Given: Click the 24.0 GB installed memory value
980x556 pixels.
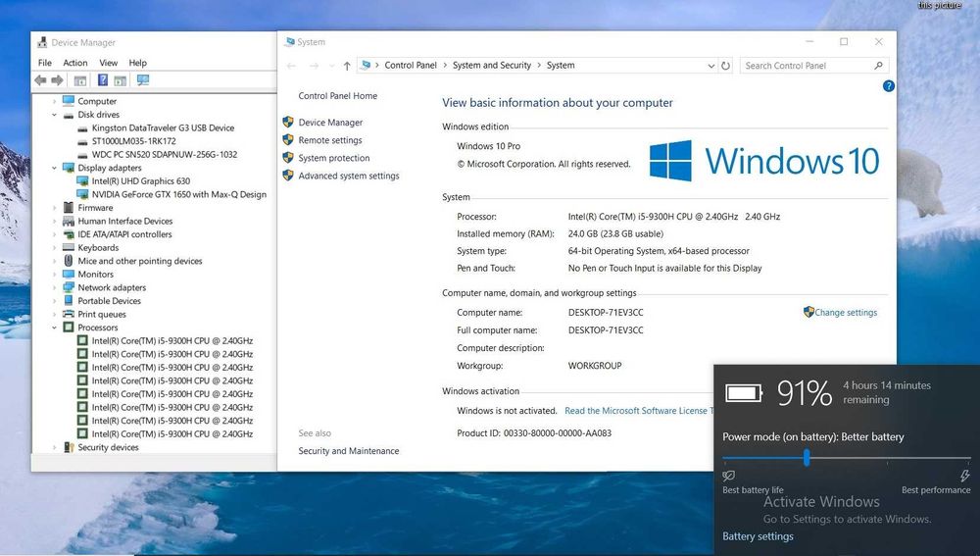Looking at the screenshot, I should point(615,233).
